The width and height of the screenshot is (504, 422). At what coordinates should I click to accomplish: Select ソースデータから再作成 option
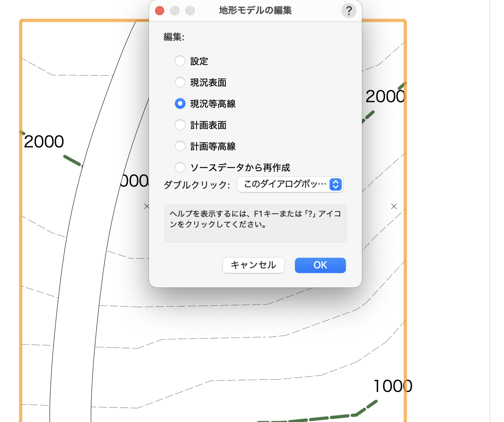tap(180, 167)
